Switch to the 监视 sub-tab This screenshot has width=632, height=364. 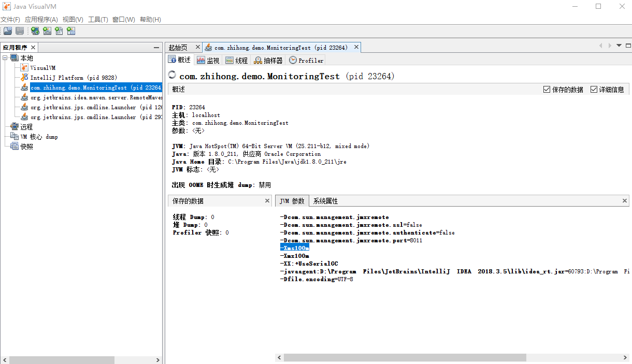click(x=208, y=60)
